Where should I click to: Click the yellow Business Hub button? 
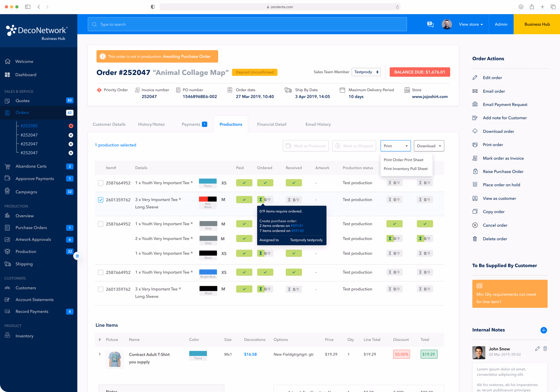537,24
